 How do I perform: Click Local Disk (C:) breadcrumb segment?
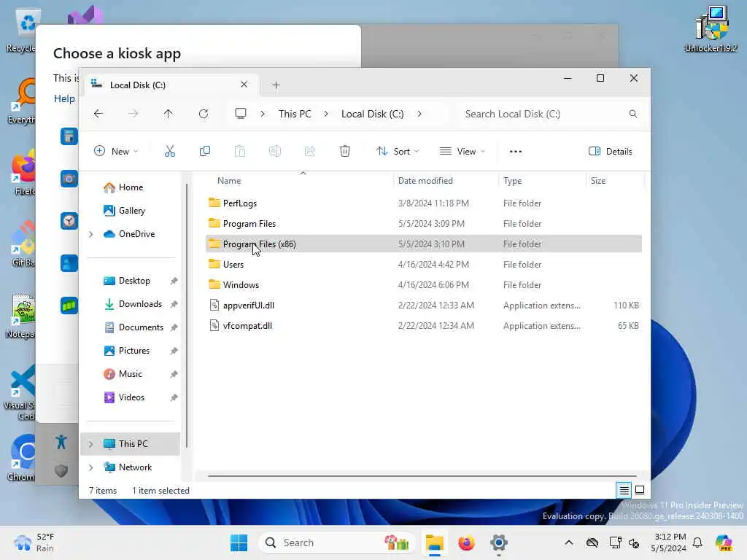point(373,114)
